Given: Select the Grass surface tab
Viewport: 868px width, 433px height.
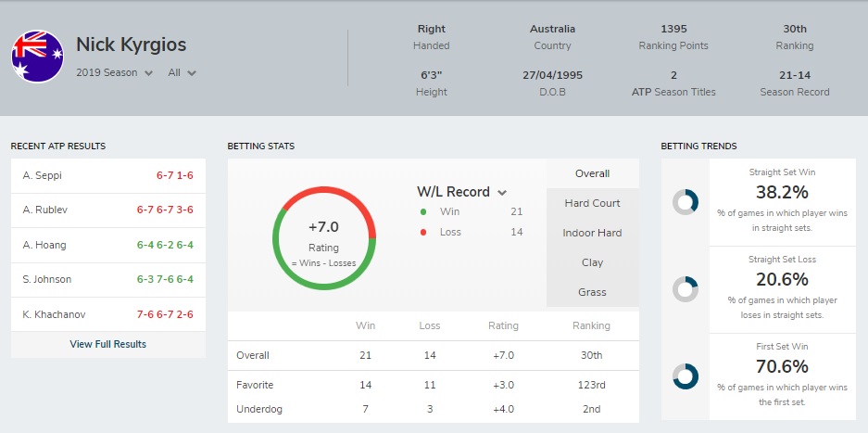Looking at the screenshot, I should 592,292.
